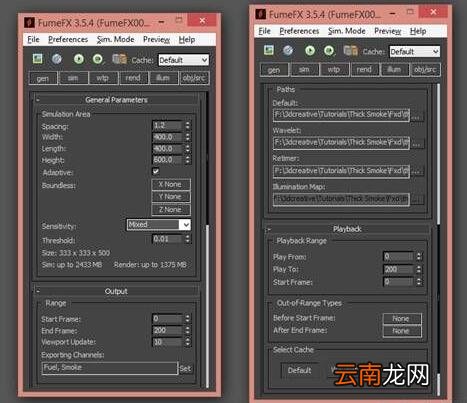Click the blue sphere icon in left window toolbar
Image resolution: width=467 pixels, height=403 pixels.
tap(57, 59)
